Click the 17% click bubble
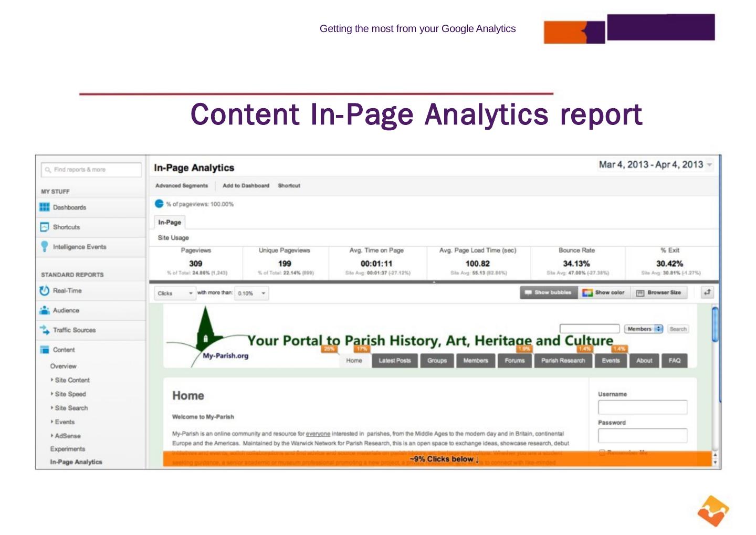 (x=362, y=349)
